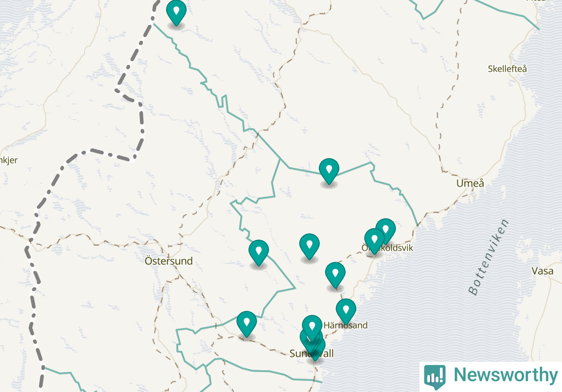Click the marker in the county's center

coord(309,247)
